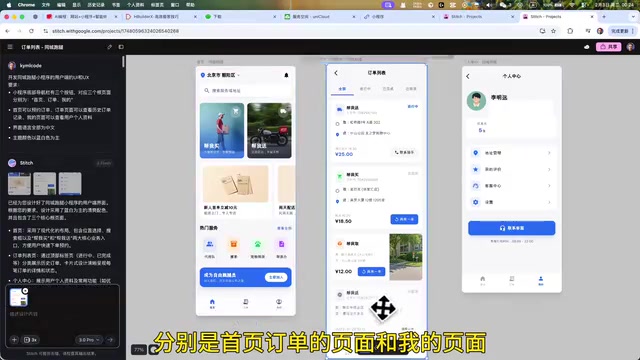Viewport: 640px width, 360px height.
Task: Open the Chrome app menu in menu bar
Action: pos(26,5)
